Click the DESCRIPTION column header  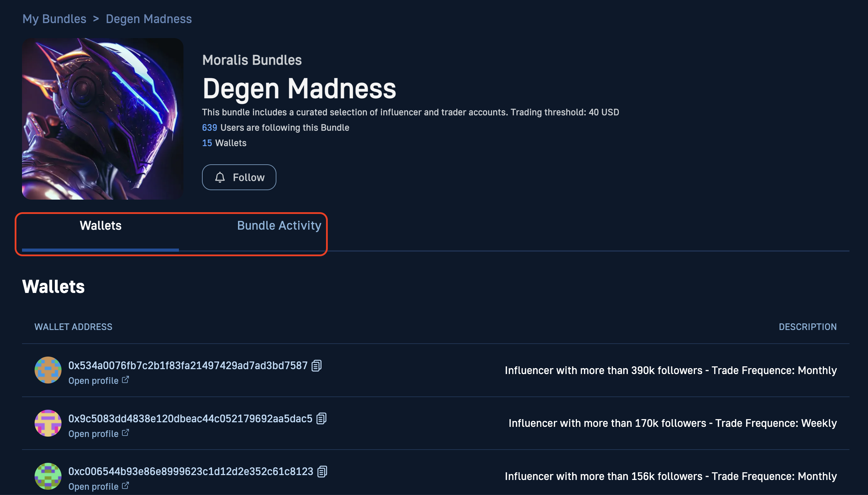pyautogui.click(x=808, y=327)
